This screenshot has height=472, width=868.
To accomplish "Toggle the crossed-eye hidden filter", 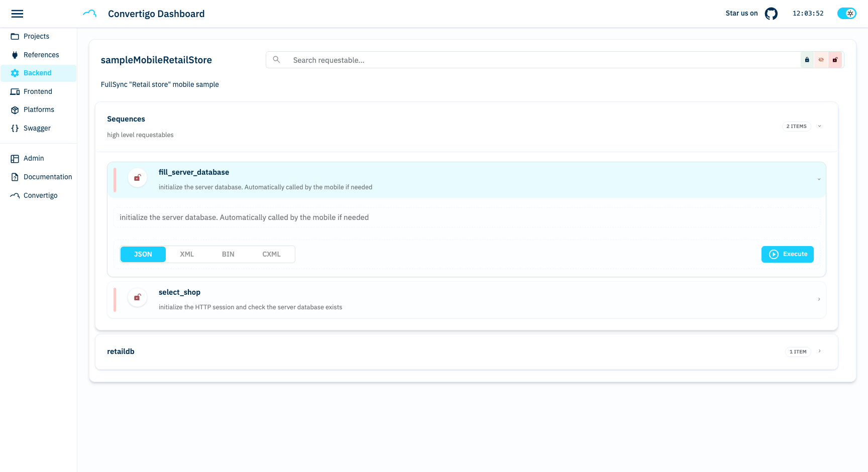I will 821,60.
